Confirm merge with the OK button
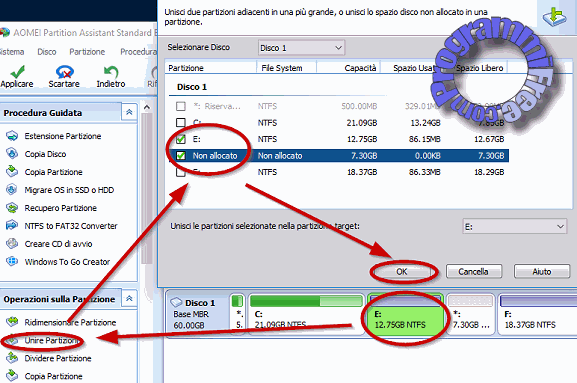 (x=401, y=272)
